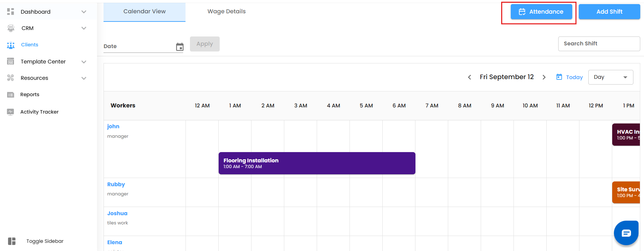Go to previous day arrow

[x=469, y=77]
